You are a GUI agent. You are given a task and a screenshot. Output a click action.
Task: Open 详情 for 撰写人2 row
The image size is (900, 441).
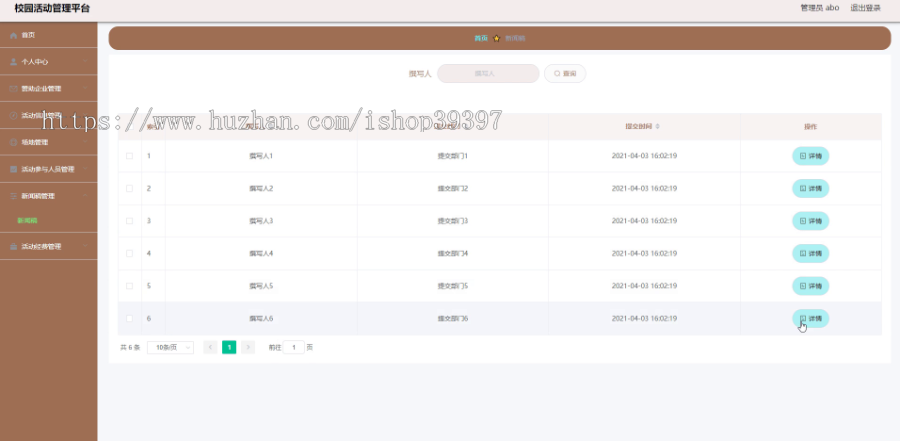tap(810, 188)
